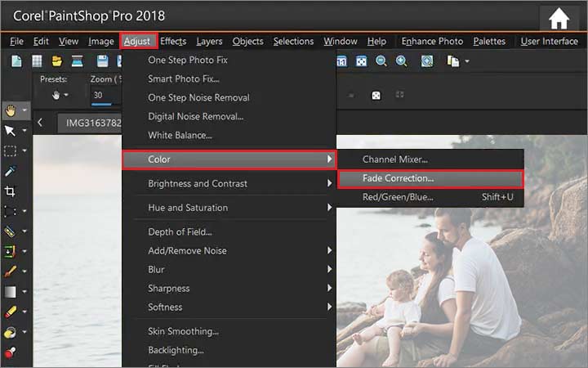The width and height of the screenshot is (588, 368).
Task: Select the Crop tool
Action: tap(11, 191)
